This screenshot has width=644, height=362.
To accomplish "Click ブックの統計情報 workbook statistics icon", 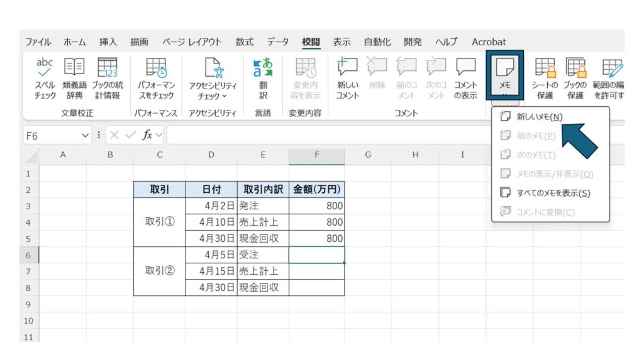I will 107,78.
